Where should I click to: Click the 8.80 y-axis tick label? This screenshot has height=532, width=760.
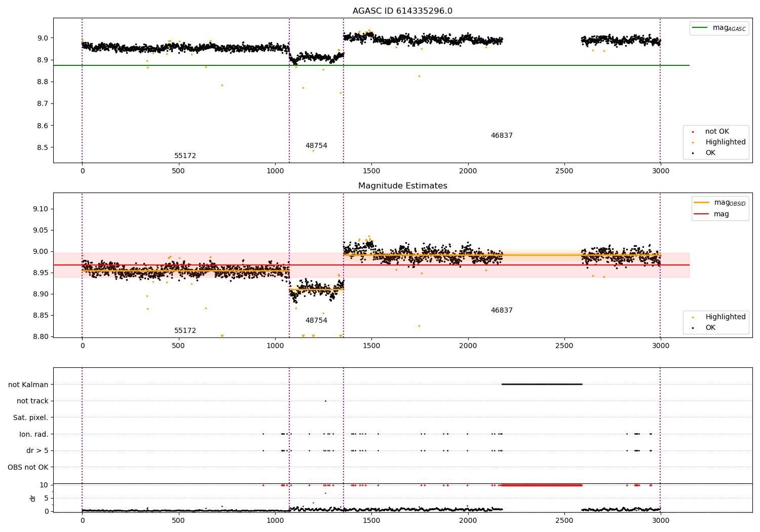click(40, 337)
